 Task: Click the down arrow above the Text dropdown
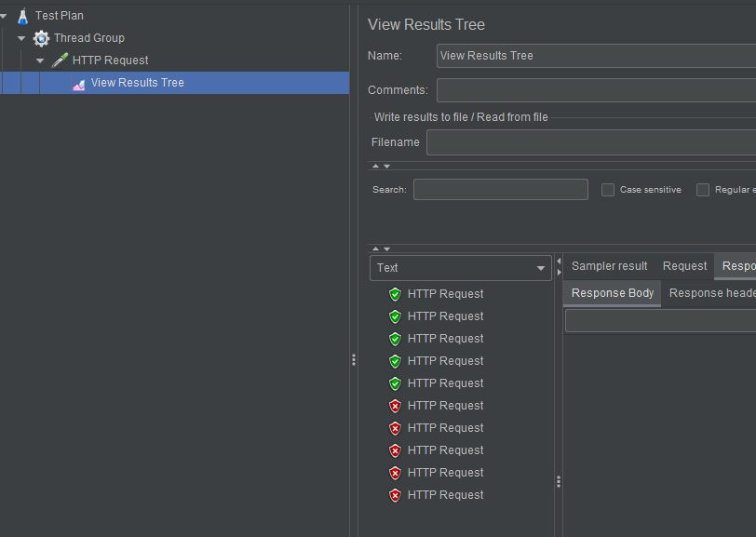point(386,249)
